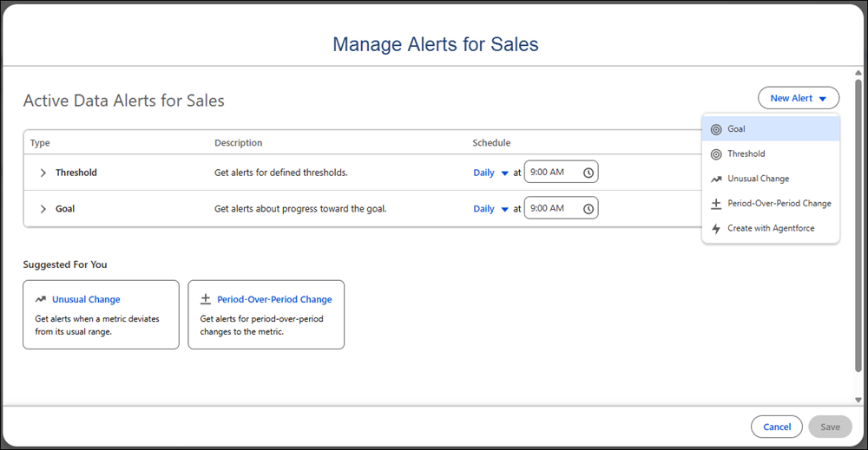Open the clock picker in Goal row

point(589,209)
